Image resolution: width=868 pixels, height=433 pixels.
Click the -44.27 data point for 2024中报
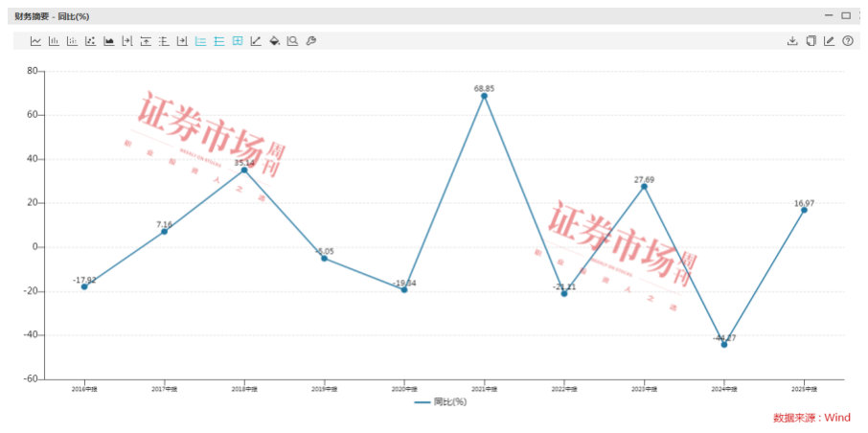pyautogui.click(x=724, y=345)
